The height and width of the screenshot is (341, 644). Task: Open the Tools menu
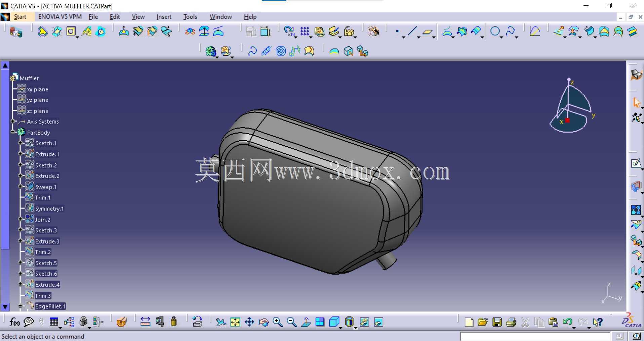coord(190,17)
